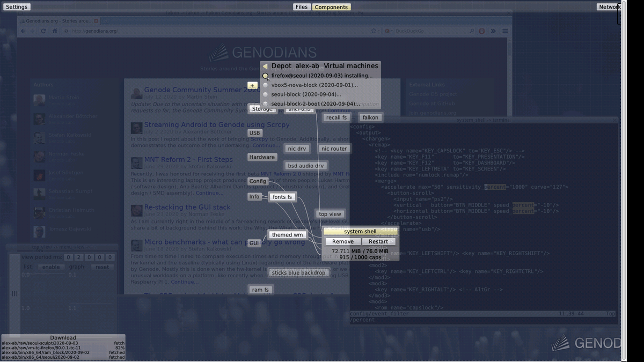
Task: Select the recall fs component
Action: [x=336, y=117]
